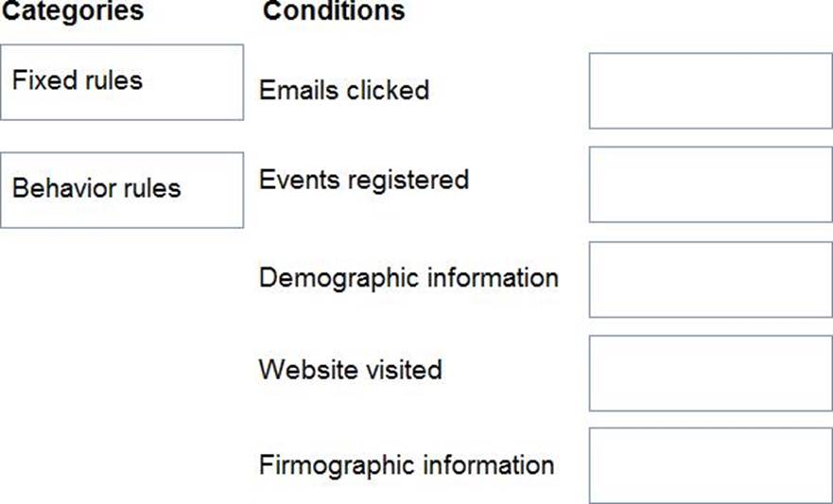Focus the middle answer drop target
This screenshot has width=833, height=504.
(x=710, y=279)
